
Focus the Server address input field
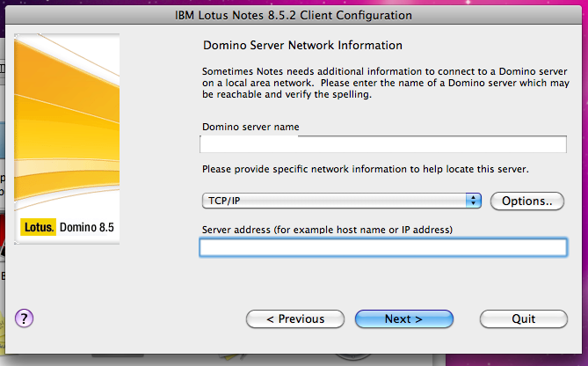(383, 247)
